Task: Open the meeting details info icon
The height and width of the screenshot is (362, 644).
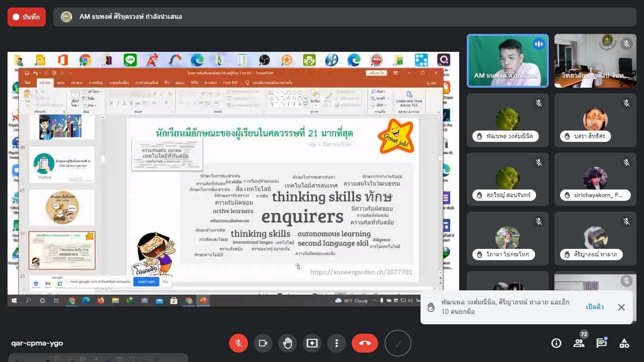Action: tap(556, 343)
